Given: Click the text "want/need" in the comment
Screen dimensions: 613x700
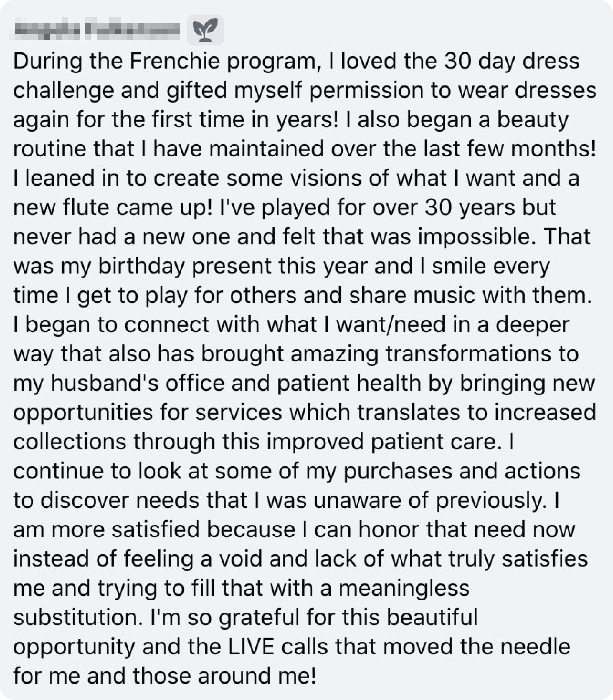Looking at the screenshot, I should tap(391, 325).
